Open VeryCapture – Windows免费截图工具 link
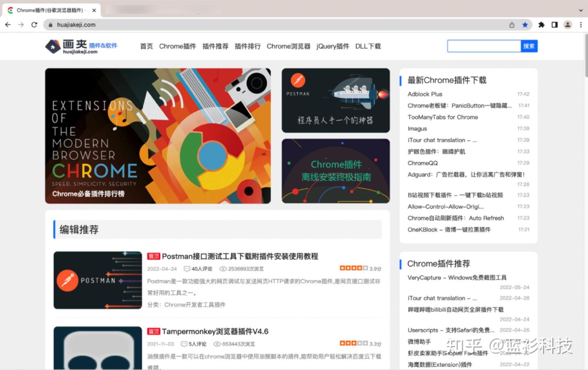The image size is (588, 370). click(457, 278)
